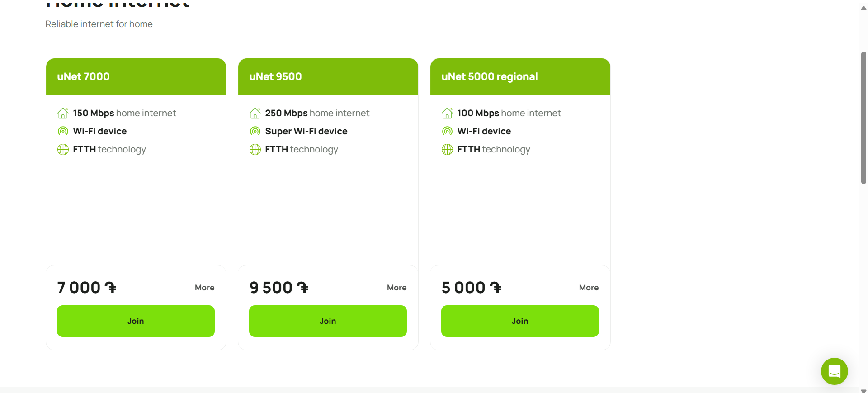Open More details for uNet 7000
Image resolution: width=868 pixels, height=393 pixels.
click(x=204, y=288)
